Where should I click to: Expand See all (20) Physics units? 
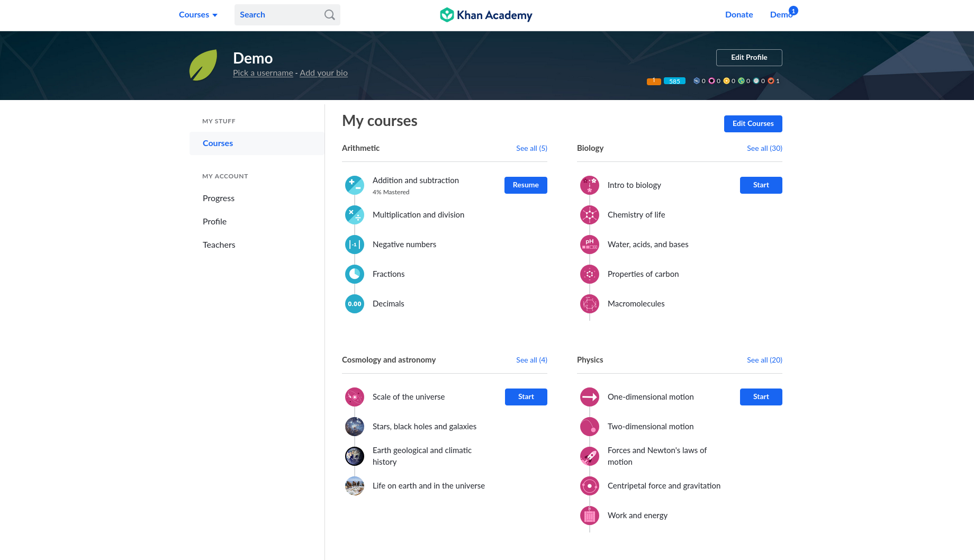point(764,360)
